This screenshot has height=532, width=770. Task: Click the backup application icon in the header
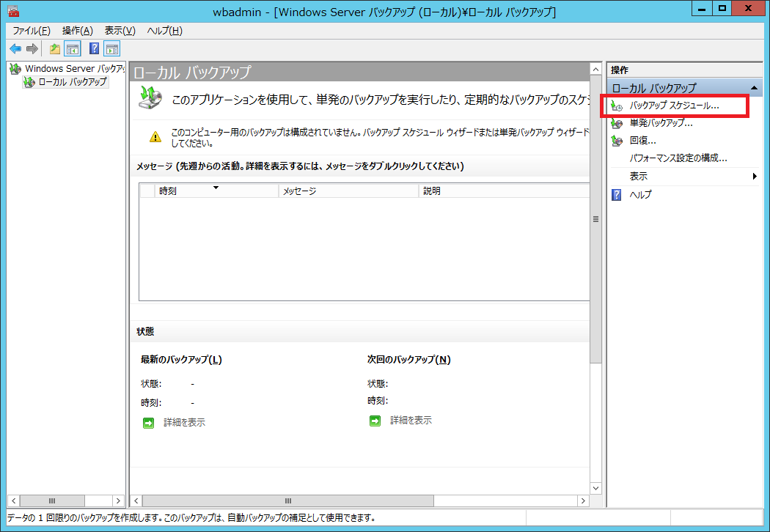151,97
